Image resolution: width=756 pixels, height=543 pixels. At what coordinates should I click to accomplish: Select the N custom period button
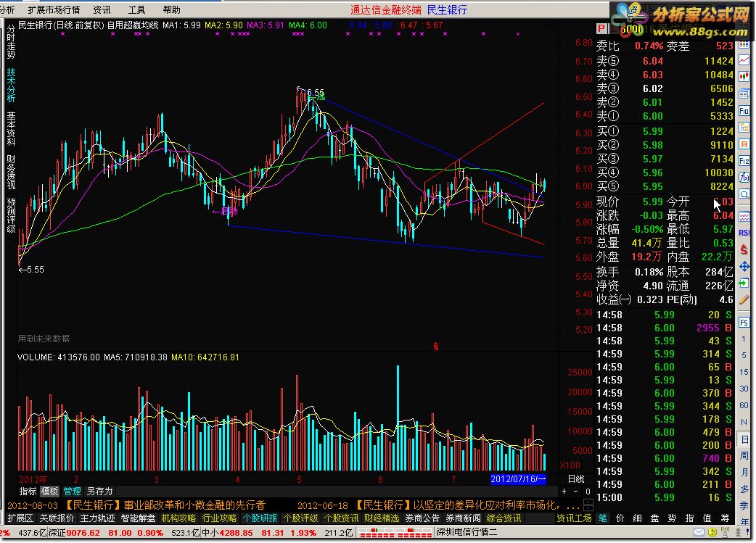point(744,422)
